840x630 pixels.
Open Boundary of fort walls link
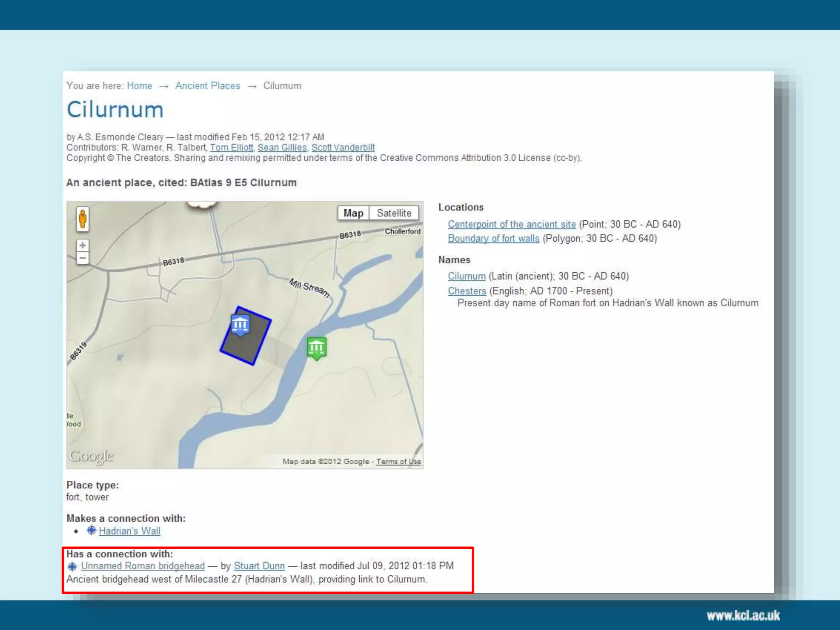[493, 238]
